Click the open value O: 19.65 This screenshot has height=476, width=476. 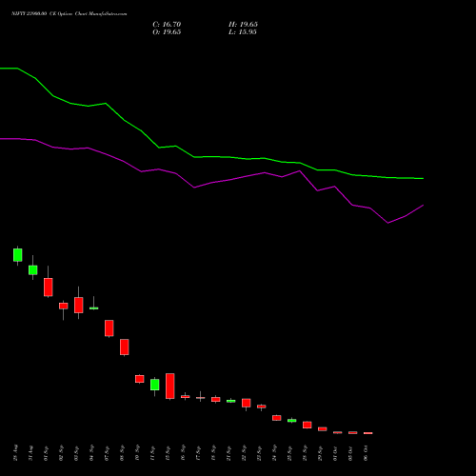click(x=167, y=32)
